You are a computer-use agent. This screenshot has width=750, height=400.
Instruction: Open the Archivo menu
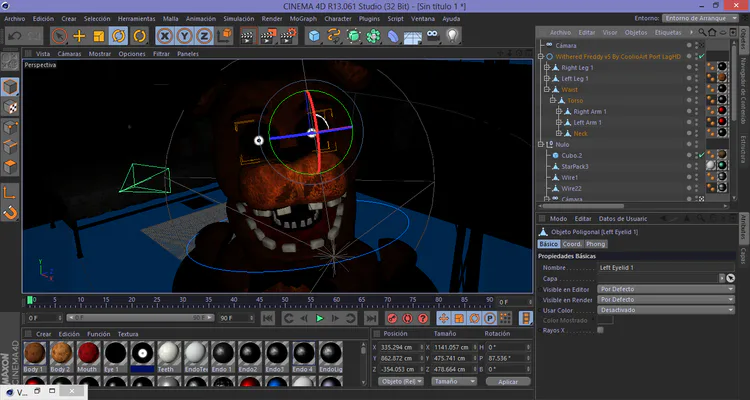point(15,19)
